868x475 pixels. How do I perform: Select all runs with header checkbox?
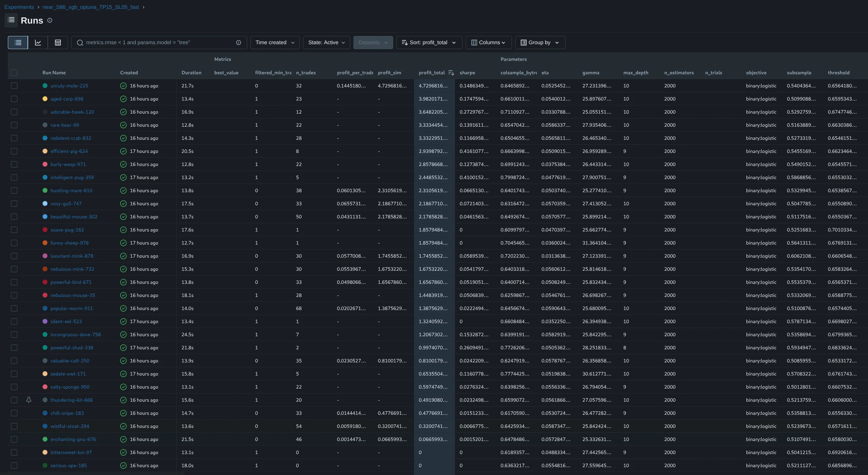click(14, 73)
